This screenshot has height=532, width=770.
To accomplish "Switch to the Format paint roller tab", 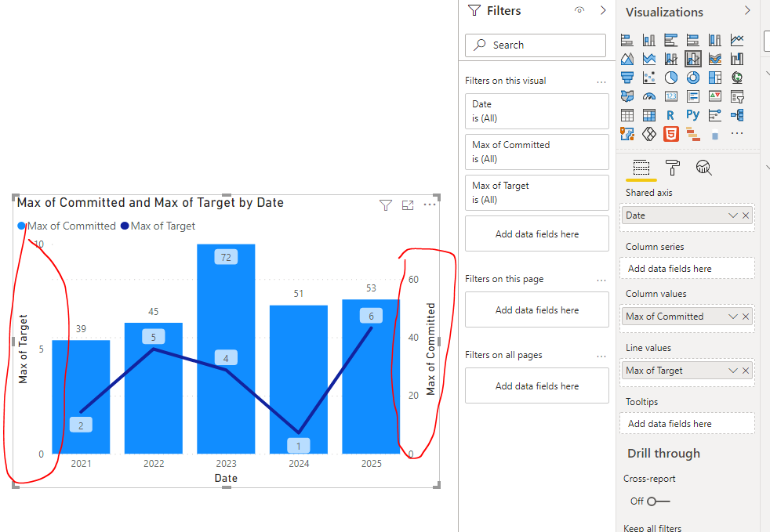I will [672, 168].
